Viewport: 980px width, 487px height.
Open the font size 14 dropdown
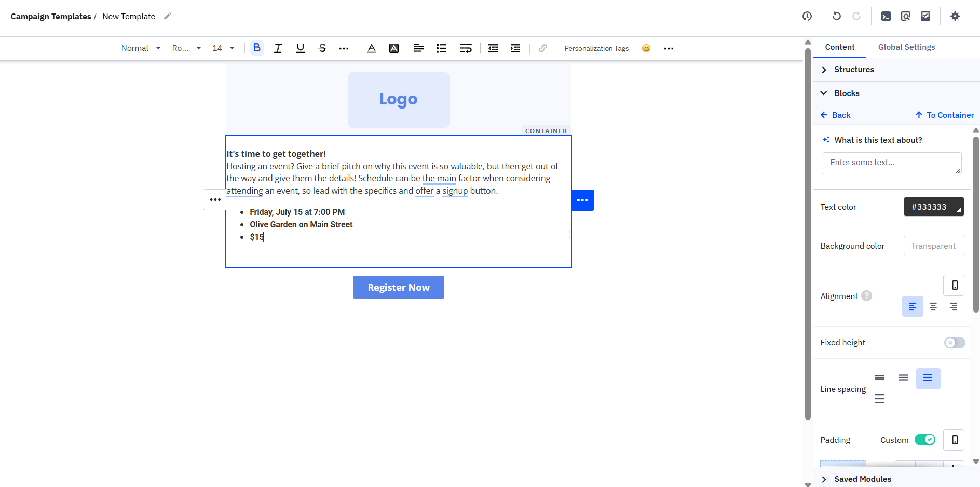[x=223, y=48]
